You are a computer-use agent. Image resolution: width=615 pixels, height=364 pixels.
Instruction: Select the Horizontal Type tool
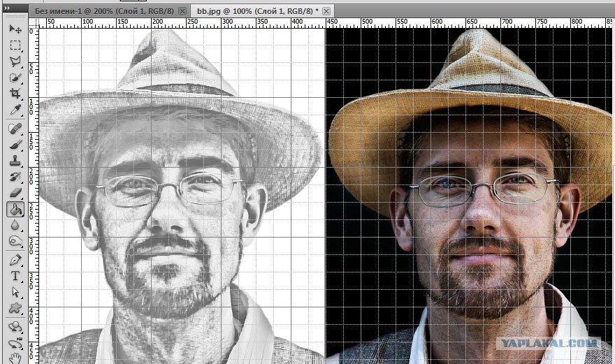pyautogui.click(x=15, y=276)
